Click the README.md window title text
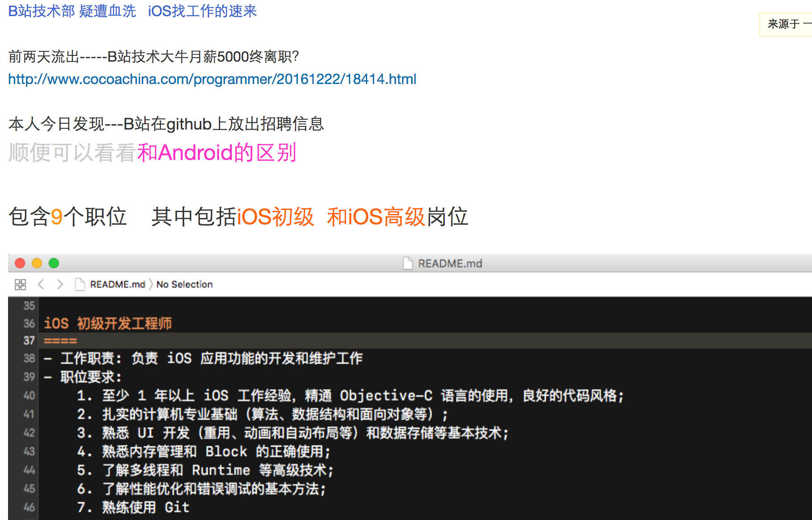 (450, 264)
